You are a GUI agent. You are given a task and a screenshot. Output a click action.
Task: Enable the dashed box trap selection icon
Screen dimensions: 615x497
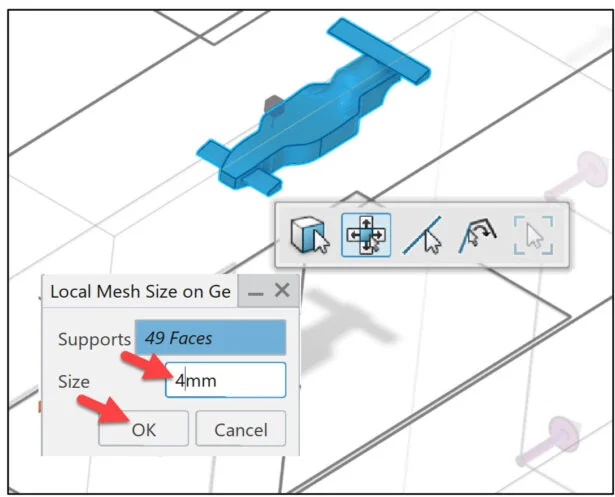(533, 235)
